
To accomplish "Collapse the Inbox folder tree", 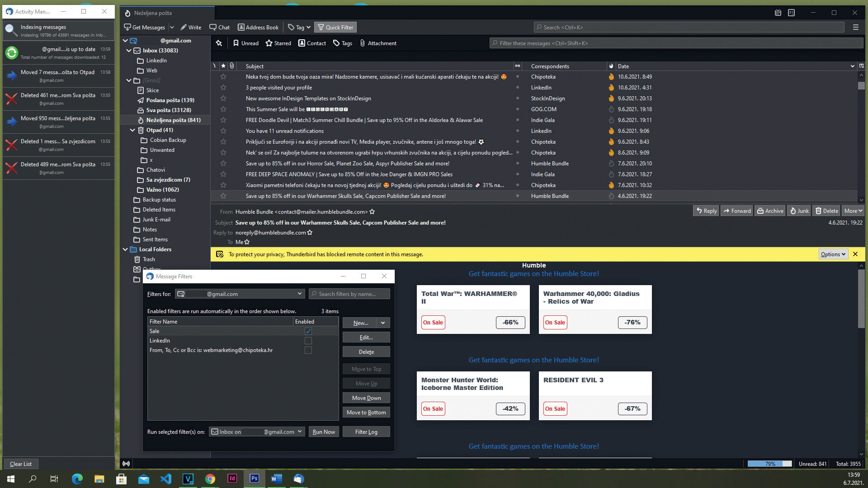I will tap(129, 51).
